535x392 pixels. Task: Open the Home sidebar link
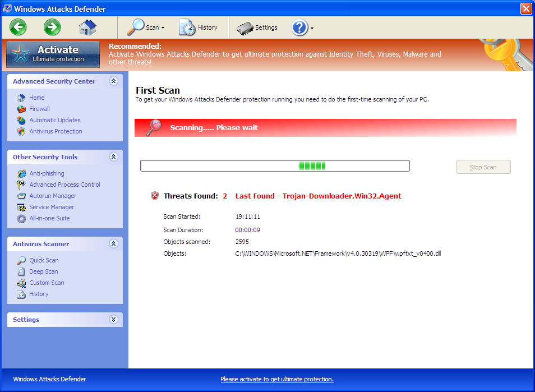point(37,98)
